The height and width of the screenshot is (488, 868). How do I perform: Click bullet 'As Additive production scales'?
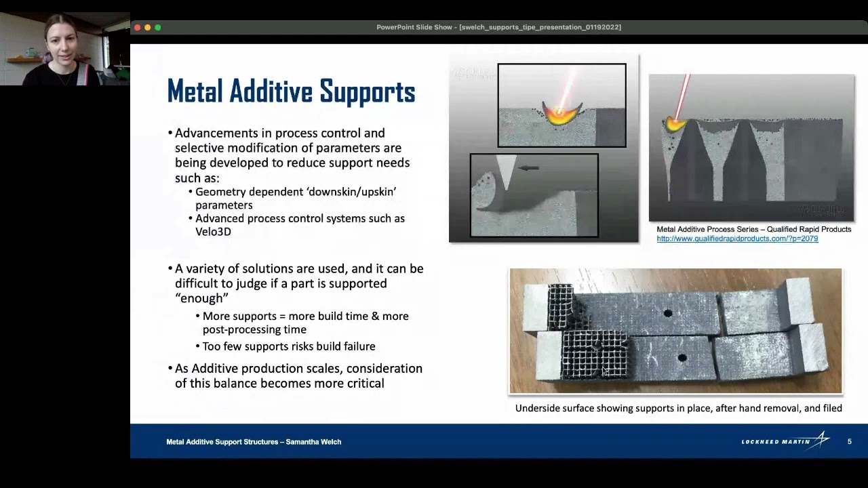point(295,375)
